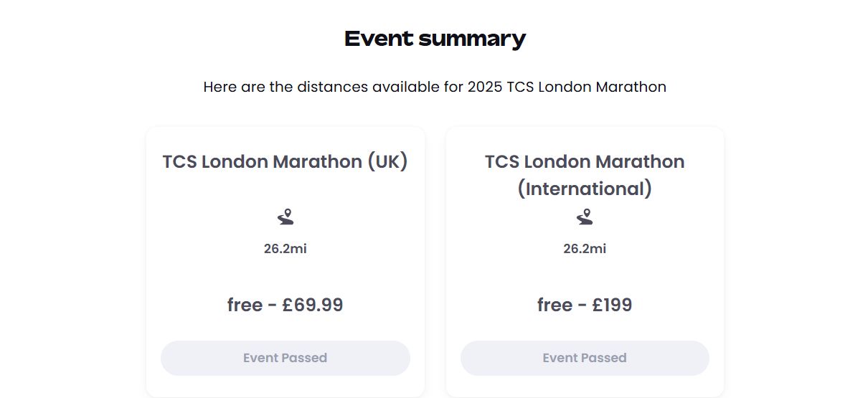
Task: Click the Event summary heading
Action: (x=435, y=39)
